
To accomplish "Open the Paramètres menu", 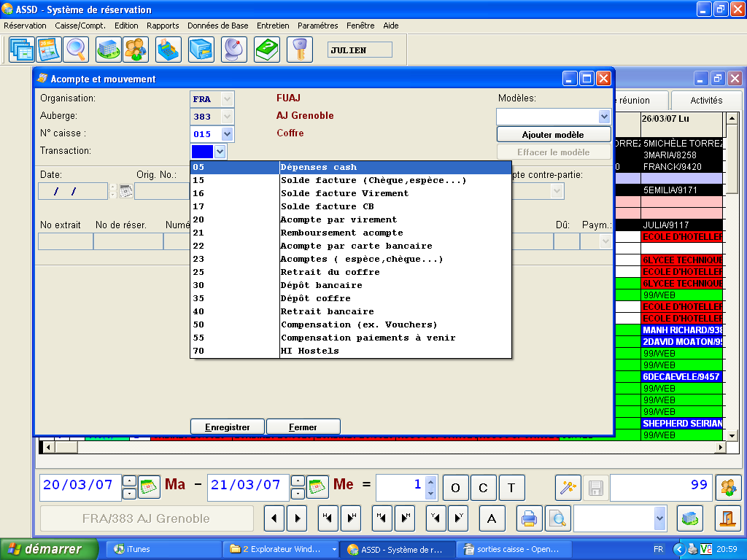I will (x=318, y=26).
